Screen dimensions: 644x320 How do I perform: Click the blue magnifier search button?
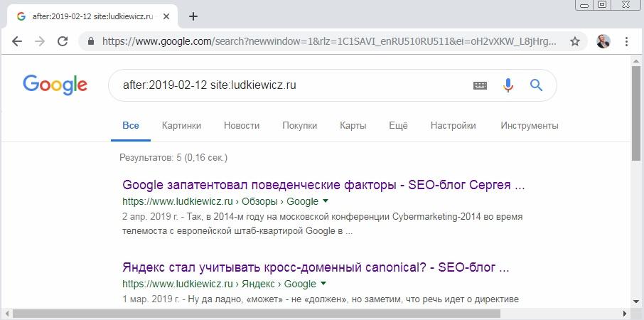click(x=537, y=85)
